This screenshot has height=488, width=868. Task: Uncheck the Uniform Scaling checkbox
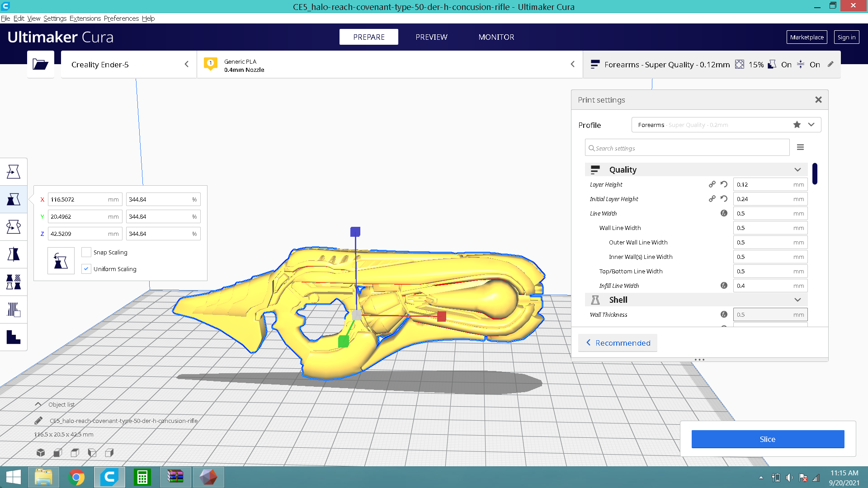(x=86, y=269)
